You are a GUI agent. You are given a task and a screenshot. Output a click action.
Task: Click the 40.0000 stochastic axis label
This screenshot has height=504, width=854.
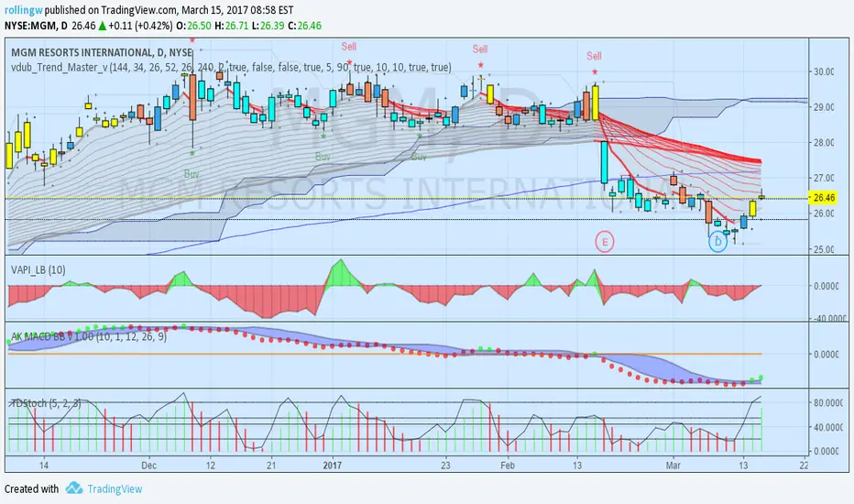(827, 428)
